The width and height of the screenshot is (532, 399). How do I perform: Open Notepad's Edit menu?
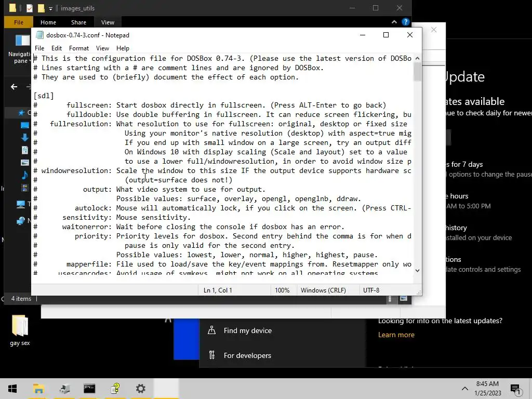[56, 48]
